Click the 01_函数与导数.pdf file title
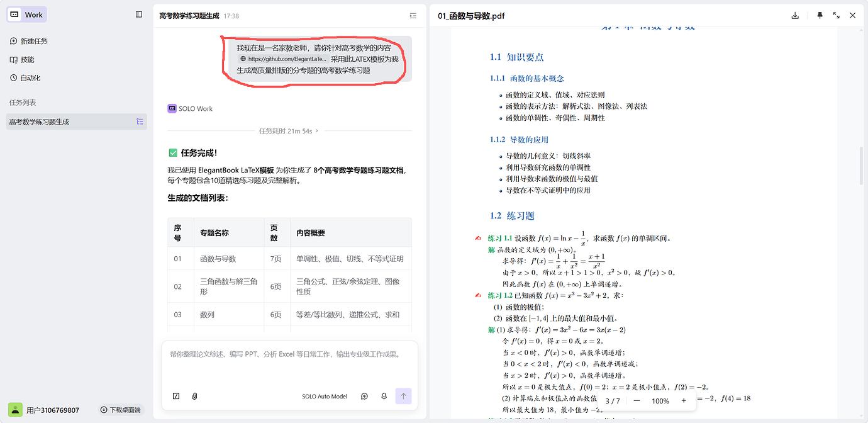Viewport: 868px width, 423px height. point(471,16)
